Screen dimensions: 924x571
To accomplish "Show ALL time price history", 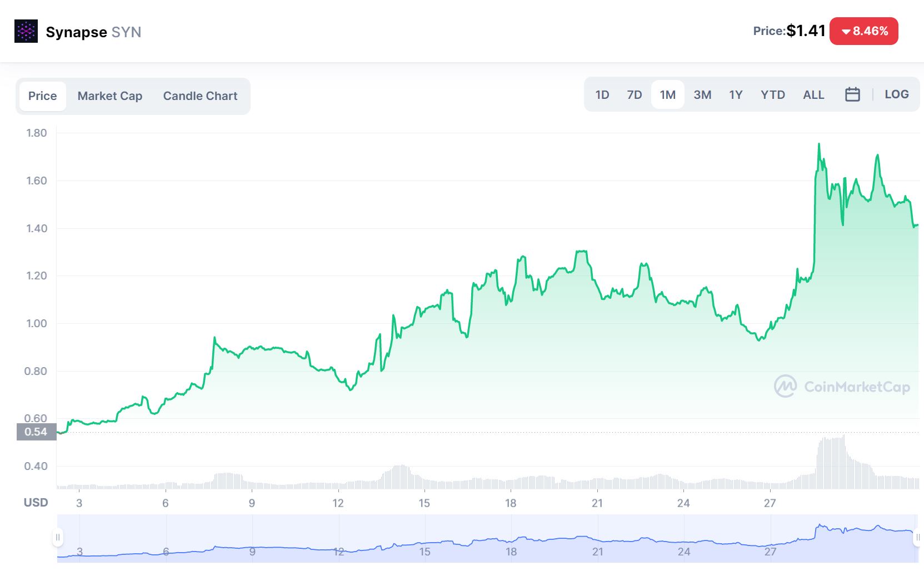I will click(x=813, y=95).
